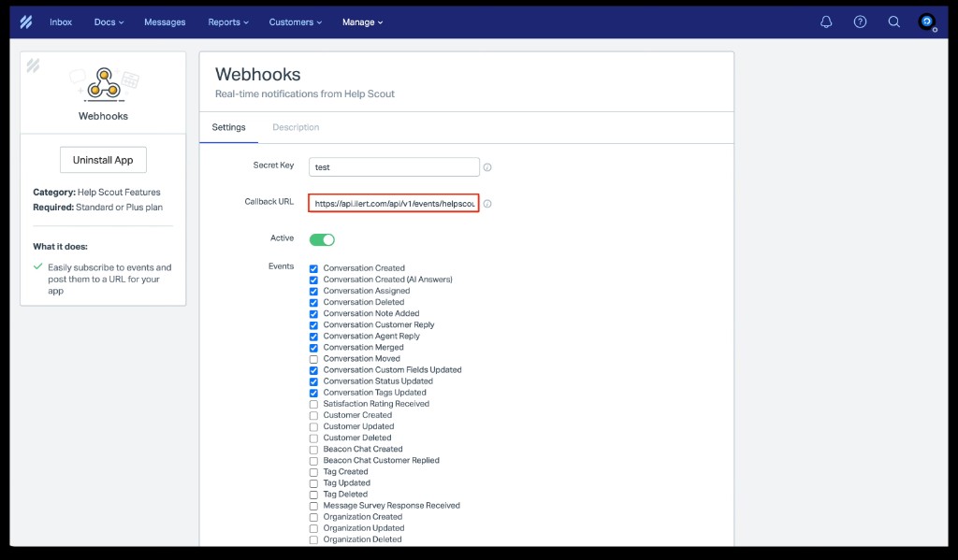The image size is (958, 560).
Task: Expand the Docs dropdown menu
Action: 109,22
